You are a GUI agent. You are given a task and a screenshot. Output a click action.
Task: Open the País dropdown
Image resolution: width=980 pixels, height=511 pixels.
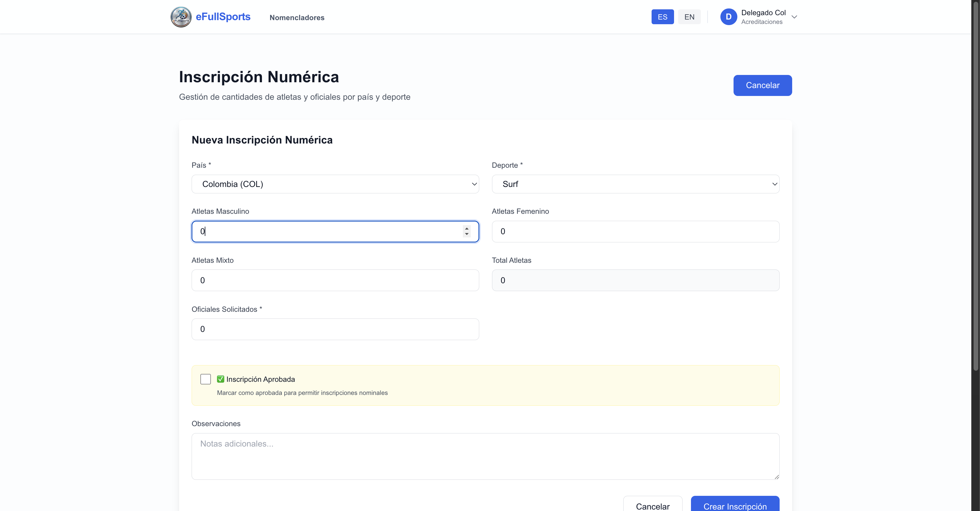click(335, 184)
